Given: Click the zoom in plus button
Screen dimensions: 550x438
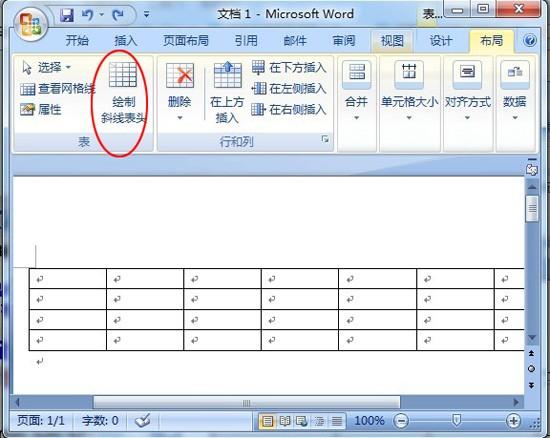Looking at the screenshot, I should 513,420.
